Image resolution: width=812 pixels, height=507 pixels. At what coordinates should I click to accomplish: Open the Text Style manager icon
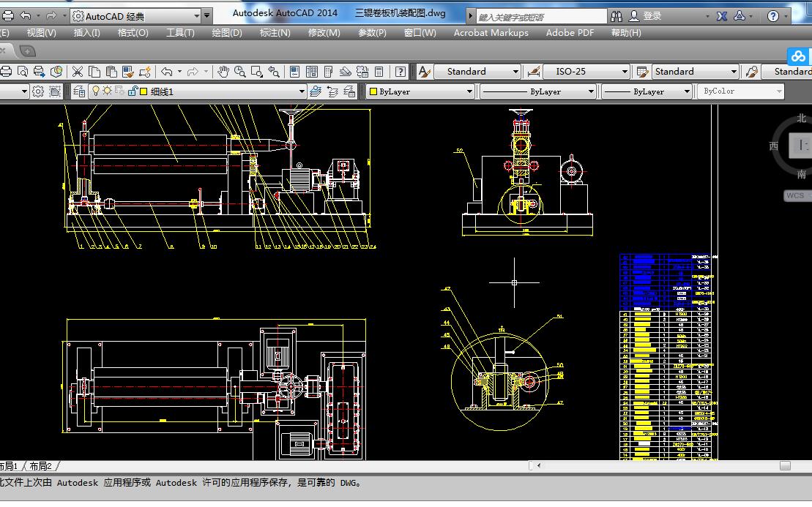pos(424,72)
